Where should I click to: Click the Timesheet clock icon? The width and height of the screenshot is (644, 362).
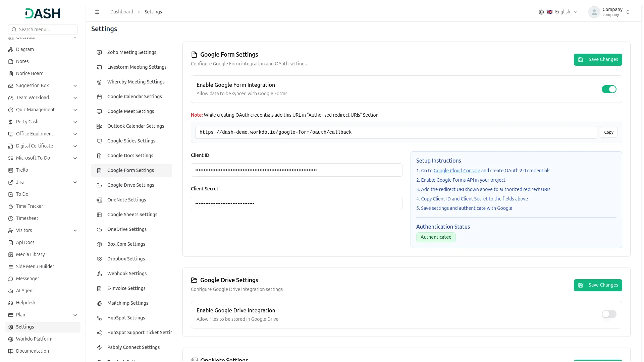click(11, 219)
